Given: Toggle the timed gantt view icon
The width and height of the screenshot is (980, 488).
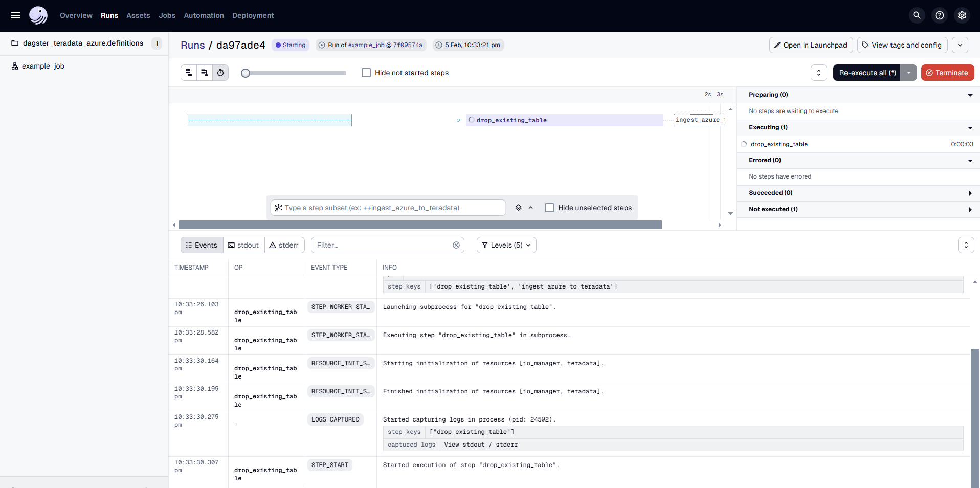Looking at the screenshot, I should coord(220,73).
